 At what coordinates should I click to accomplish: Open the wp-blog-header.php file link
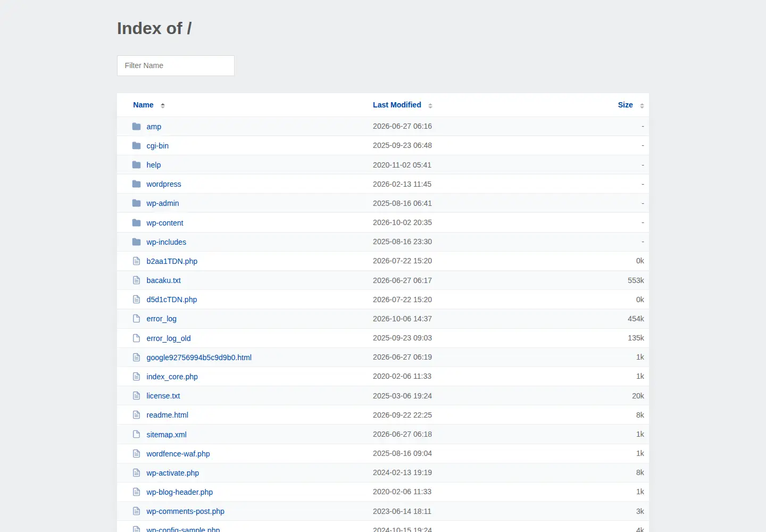(x=180, y=492)
